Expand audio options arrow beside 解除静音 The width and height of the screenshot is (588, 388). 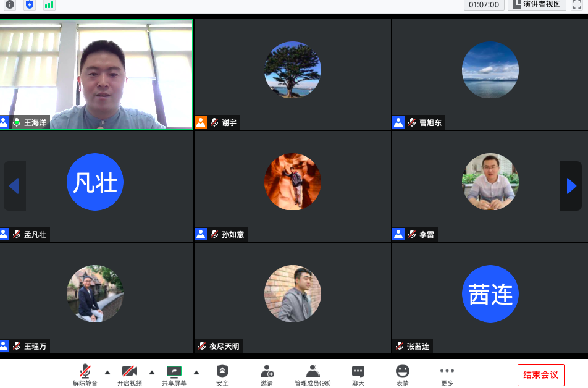pyautogui.click(x=107, y=372)
